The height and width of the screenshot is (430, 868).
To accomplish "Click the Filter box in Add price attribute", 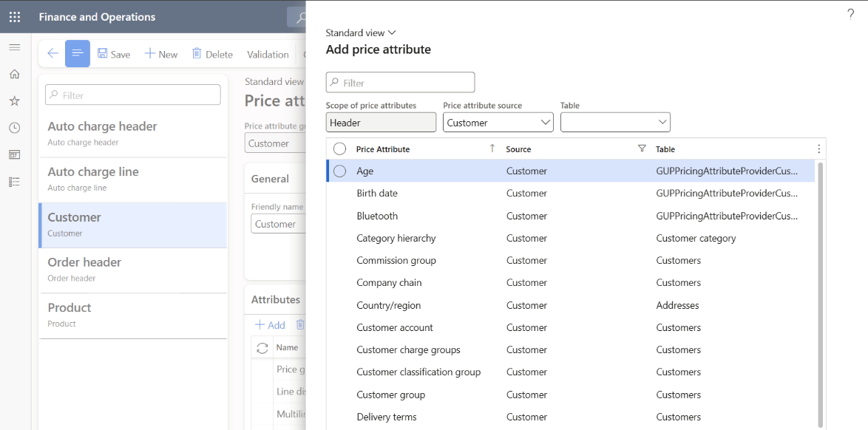I will pyautogui.click(x=400, y=83).
